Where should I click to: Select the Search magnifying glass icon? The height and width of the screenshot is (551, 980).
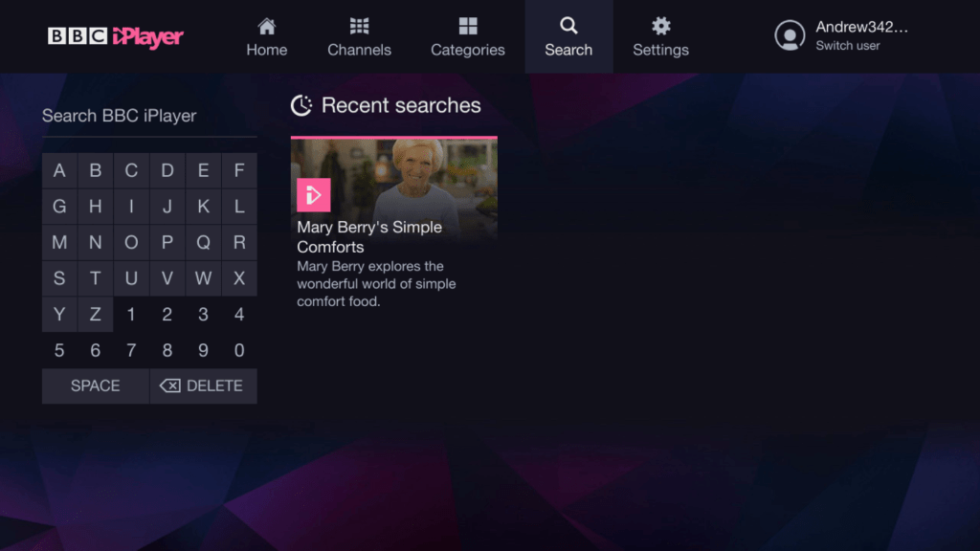pyautogui.click(x=568, y=26)
